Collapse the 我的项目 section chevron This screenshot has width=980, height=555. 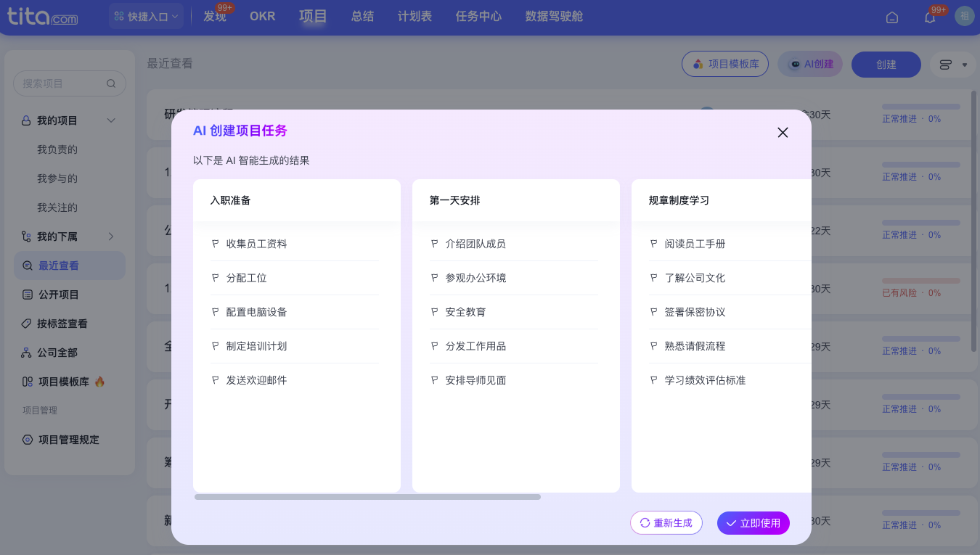(110, 120)
